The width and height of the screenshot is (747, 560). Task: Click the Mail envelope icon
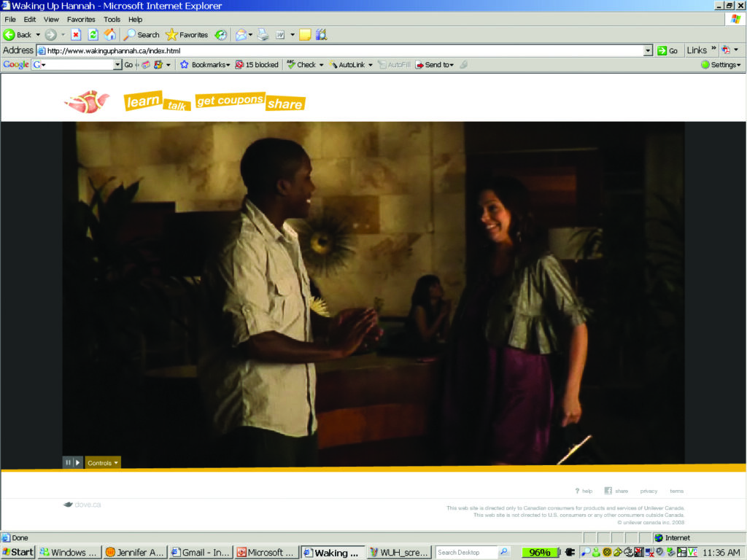click(x=241, y=35)
